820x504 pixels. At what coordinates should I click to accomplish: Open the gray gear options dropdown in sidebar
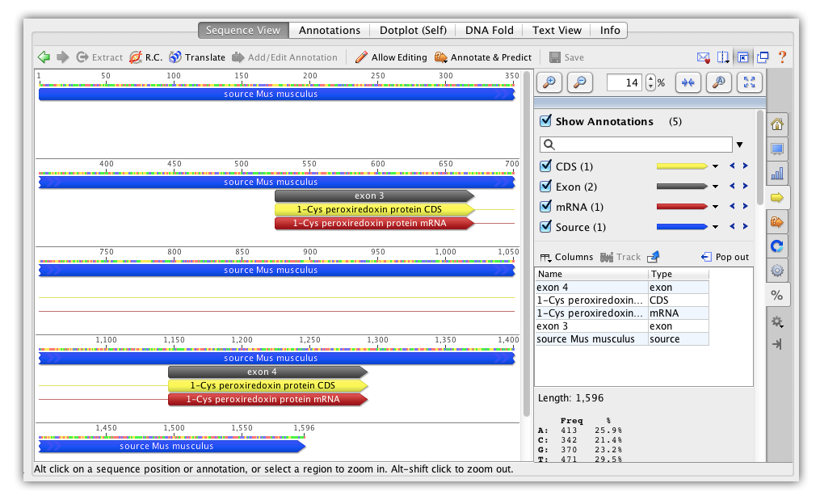click(x=777, y=321)
